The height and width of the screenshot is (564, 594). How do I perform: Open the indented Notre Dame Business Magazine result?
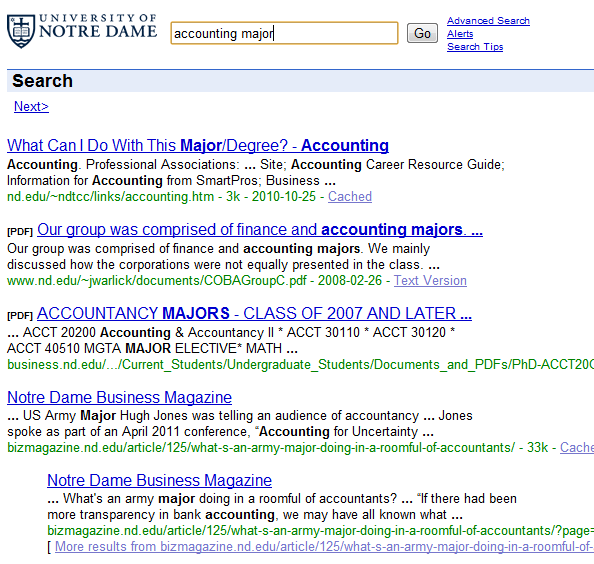[x=159, y=480]
